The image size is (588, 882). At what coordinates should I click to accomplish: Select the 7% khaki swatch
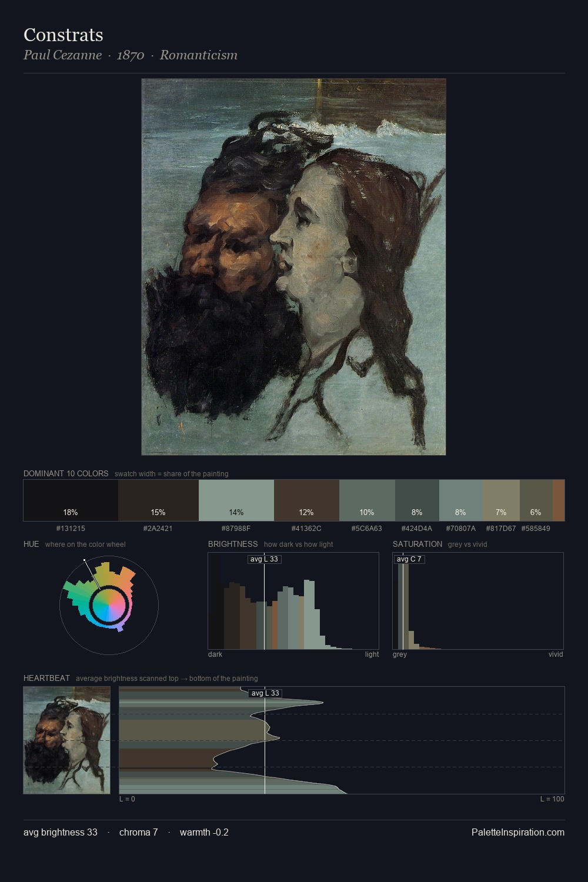501,500
